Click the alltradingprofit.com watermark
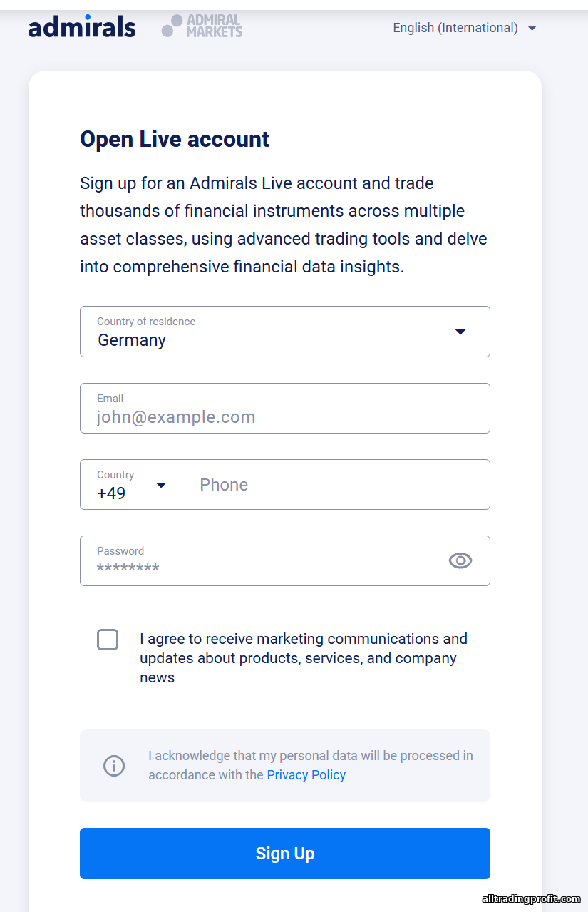Image resolution: width=588 pixels, height=912 pixels. pos(531,899)
